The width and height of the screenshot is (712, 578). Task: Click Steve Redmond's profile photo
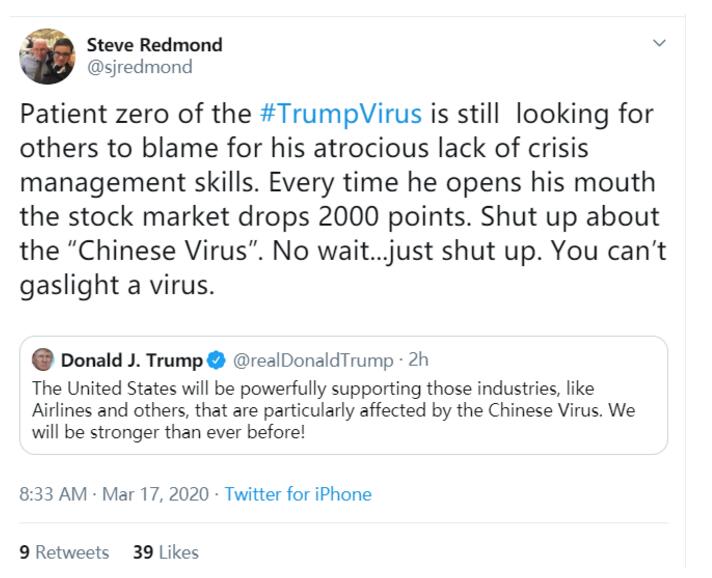tap(47, 56)
